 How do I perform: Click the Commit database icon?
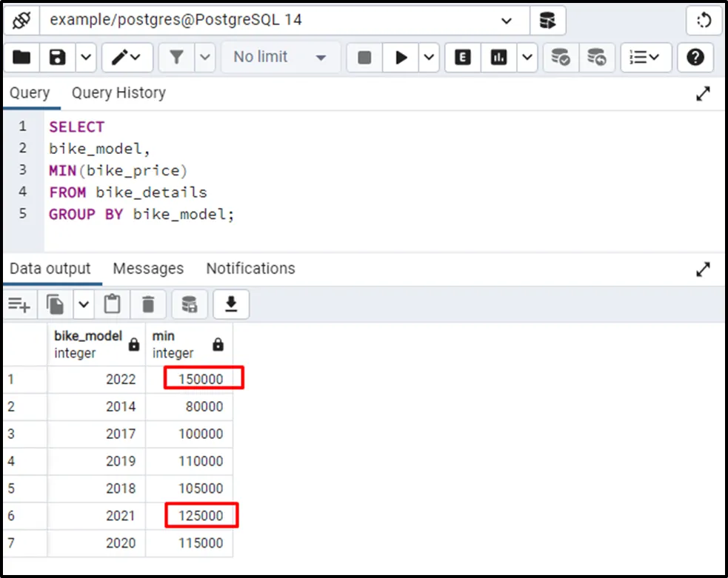pyautogui.click(x=561, y=57)
